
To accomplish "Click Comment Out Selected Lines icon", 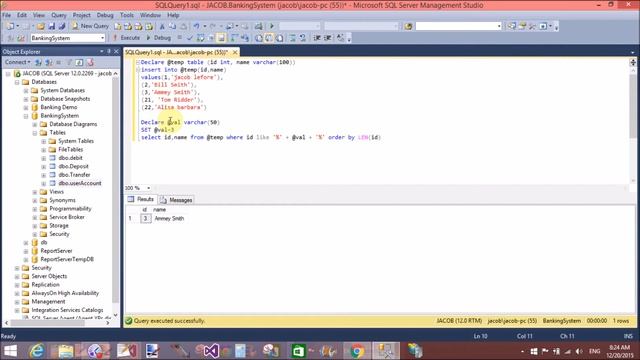I will (x=293, y=38).
